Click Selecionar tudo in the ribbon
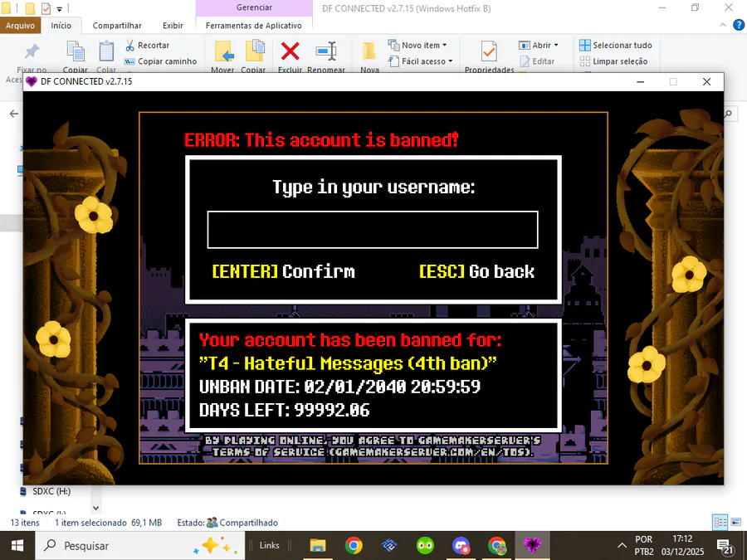 pos(616,46)
